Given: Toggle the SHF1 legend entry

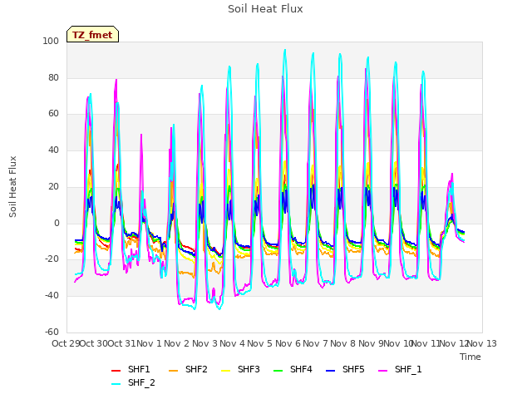Looking at the screenshot, I should coord(131,369).
